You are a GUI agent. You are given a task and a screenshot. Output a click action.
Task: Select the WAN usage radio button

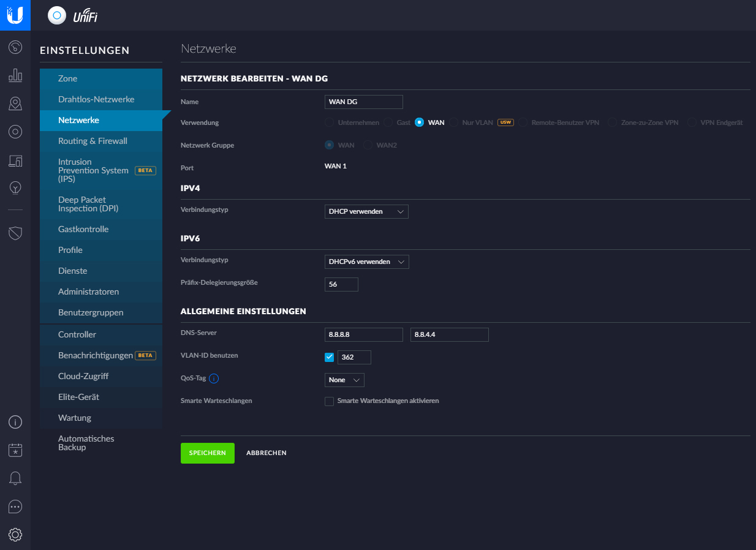[419, 122]
